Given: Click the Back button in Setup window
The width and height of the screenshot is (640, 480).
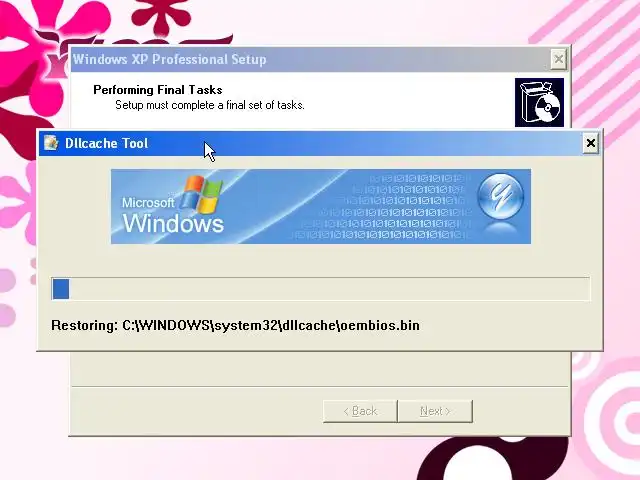Looking at the screenshot, I should [360, 411].
